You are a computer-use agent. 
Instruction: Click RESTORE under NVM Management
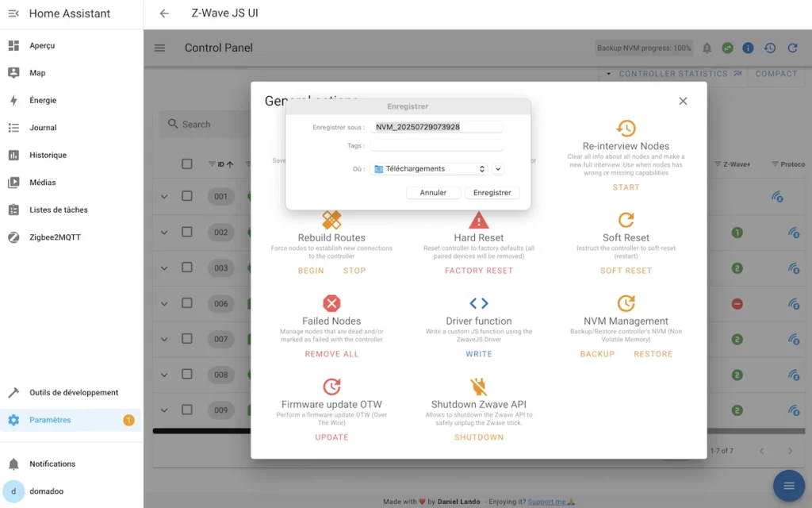point(653,354)
